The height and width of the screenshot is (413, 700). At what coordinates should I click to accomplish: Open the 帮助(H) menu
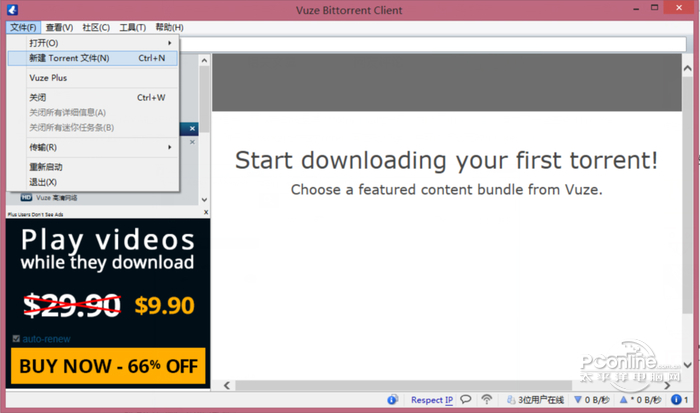click(x=169, y=28)
